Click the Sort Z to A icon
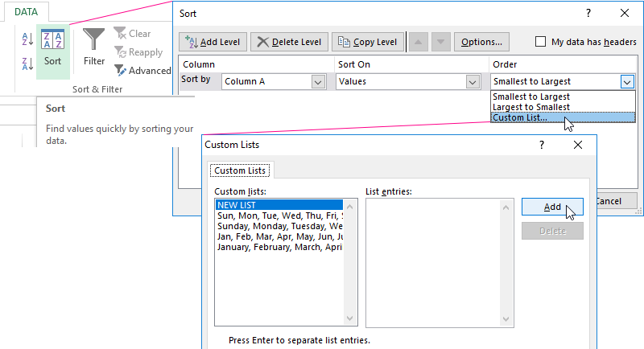This screenshot has width=644, height=349. [x=27, y=63]
